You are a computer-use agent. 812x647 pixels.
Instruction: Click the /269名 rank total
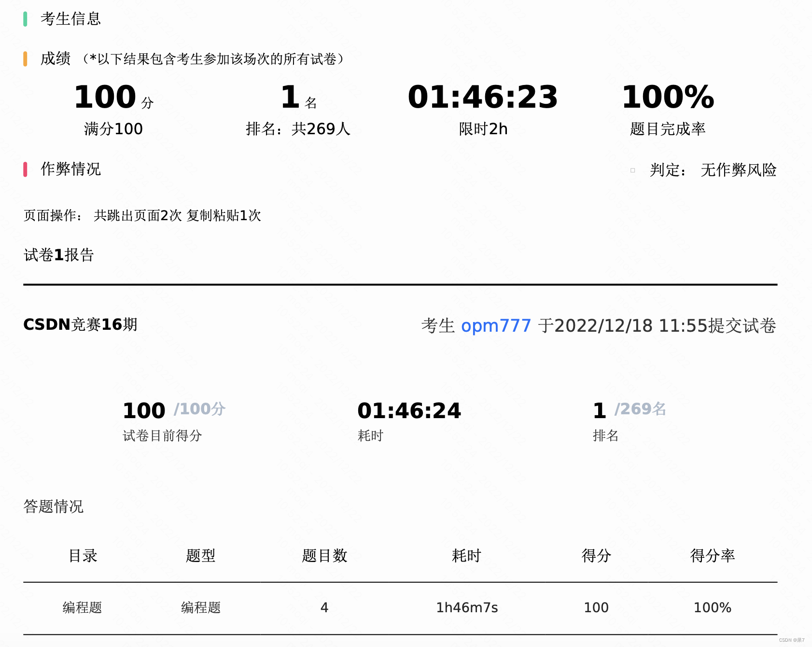coord(640,409)
